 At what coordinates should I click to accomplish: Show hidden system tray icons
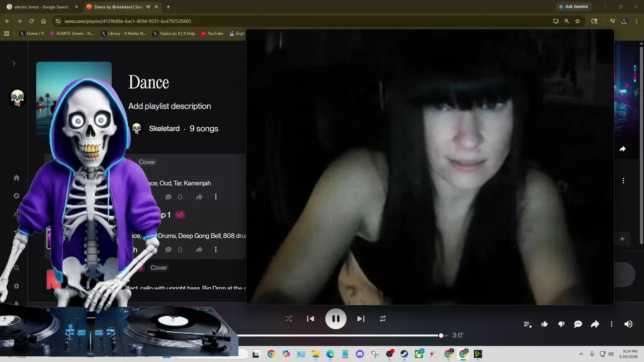[581, 354]
